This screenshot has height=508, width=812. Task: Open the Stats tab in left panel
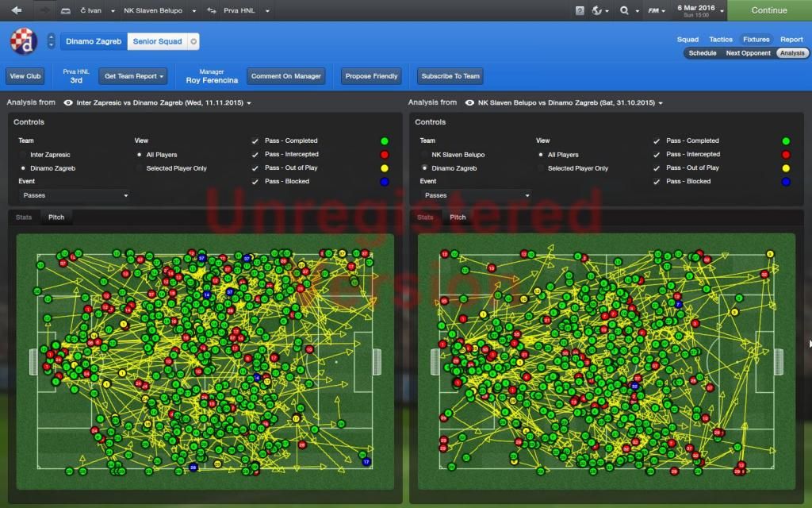tap(24, 217)
